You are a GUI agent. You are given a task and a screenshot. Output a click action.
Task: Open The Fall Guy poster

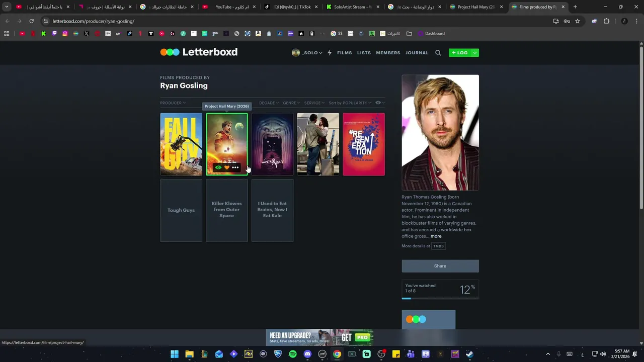[181, 144]
